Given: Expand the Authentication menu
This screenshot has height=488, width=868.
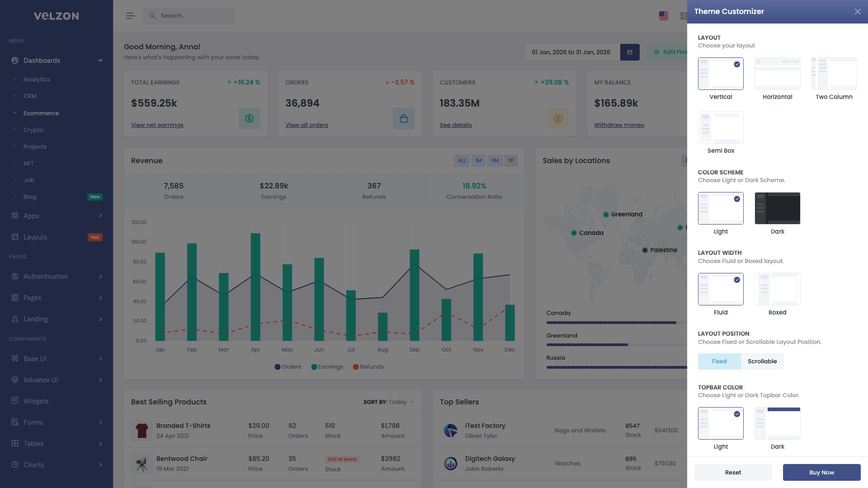Looking at the screenshot, I should pyautogui.click(x=45, y=277).
